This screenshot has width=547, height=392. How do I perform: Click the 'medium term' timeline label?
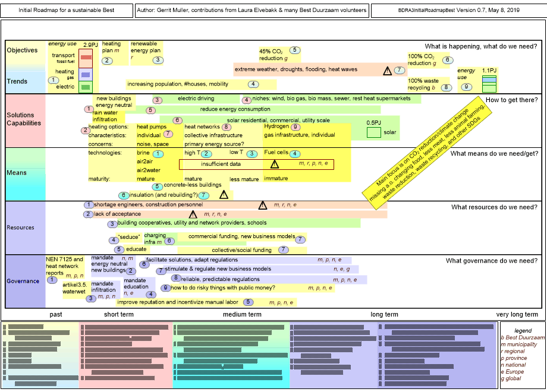(242, 314)
